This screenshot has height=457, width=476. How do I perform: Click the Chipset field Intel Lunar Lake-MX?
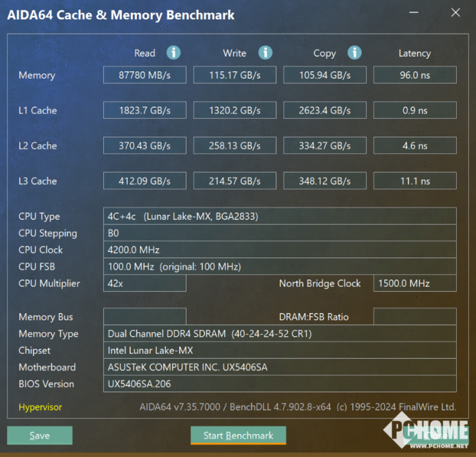point(280,350)
